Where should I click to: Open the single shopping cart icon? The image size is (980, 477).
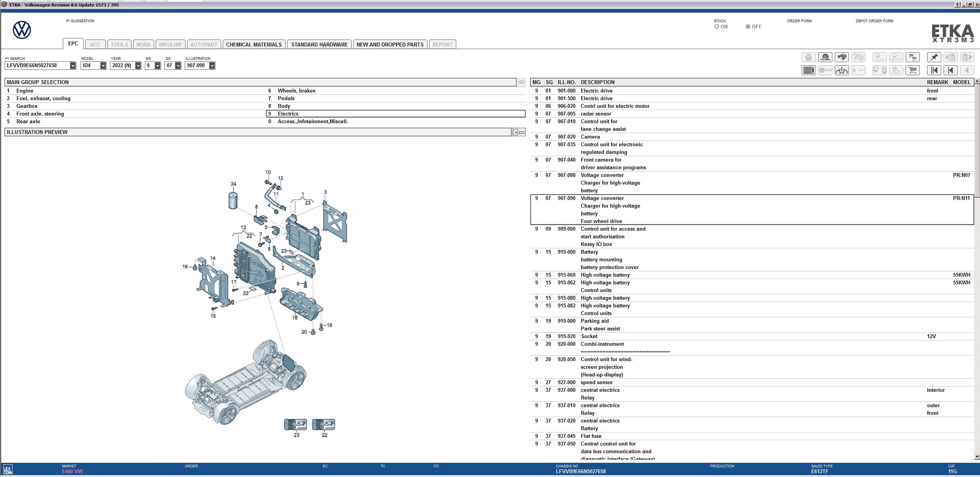913,70
